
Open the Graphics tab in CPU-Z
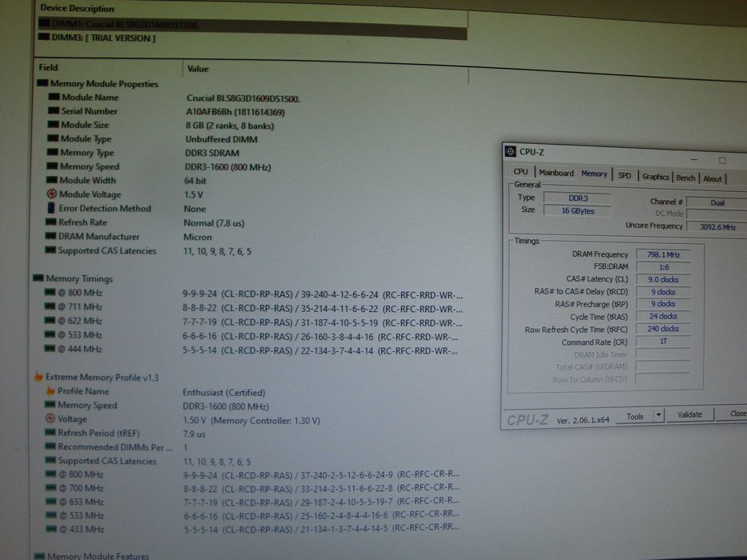[656, 176]
